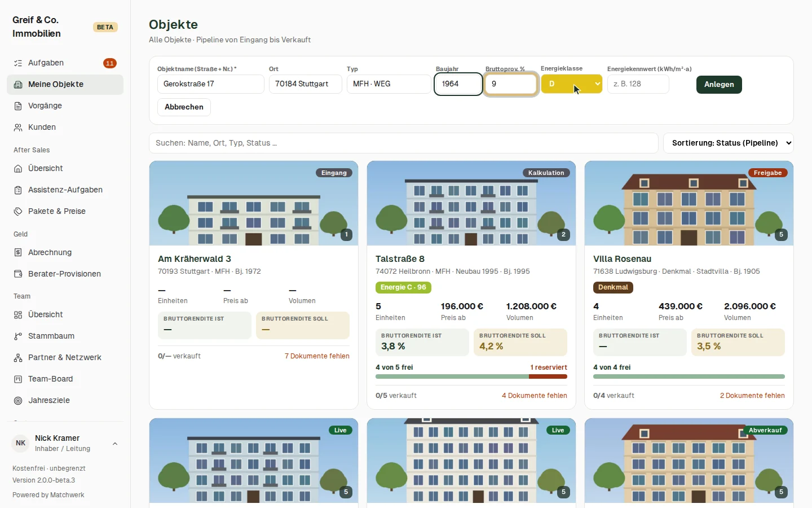Click the 7 Dokumente fehlen link
This screenshot has width=812, height=508.
click(317, 356)
